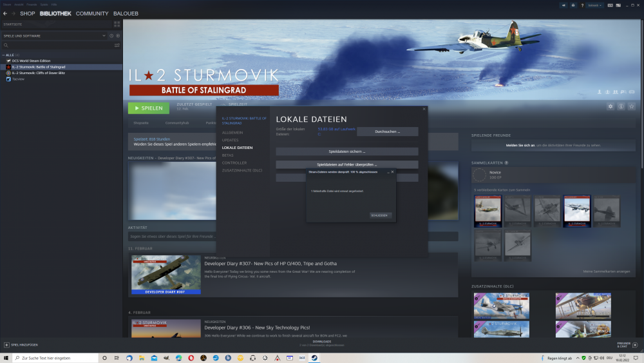Open Steam menu
The image size is (644, 363).
[7, 5]
